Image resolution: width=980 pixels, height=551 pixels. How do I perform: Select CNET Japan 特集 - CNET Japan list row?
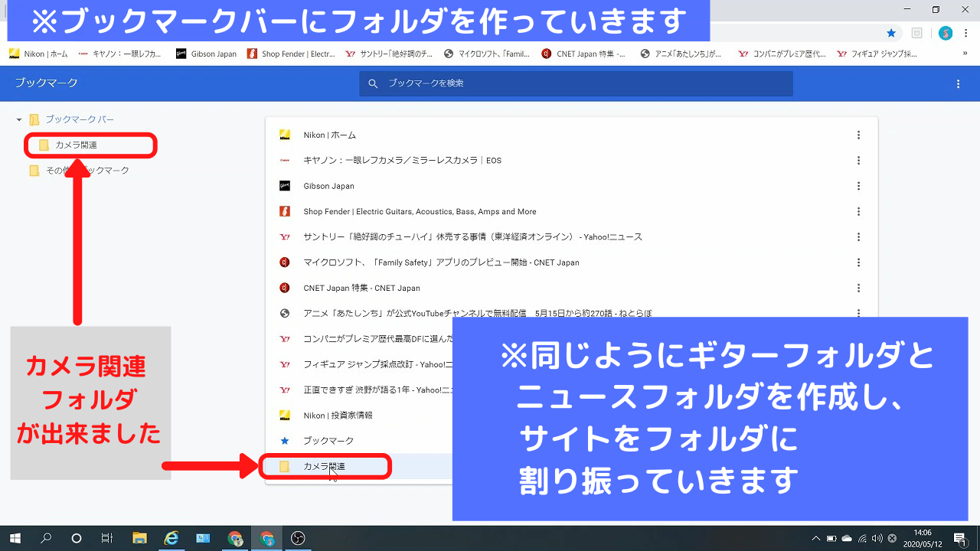571,289
